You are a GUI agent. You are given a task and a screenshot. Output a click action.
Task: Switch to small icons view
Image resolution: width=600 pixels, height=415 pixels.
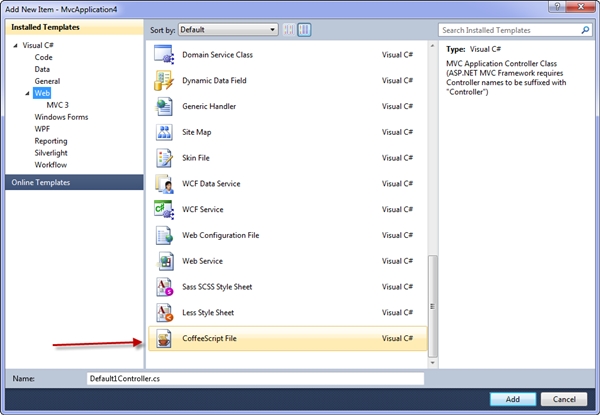pyautogui.click(x=289, y=30)
